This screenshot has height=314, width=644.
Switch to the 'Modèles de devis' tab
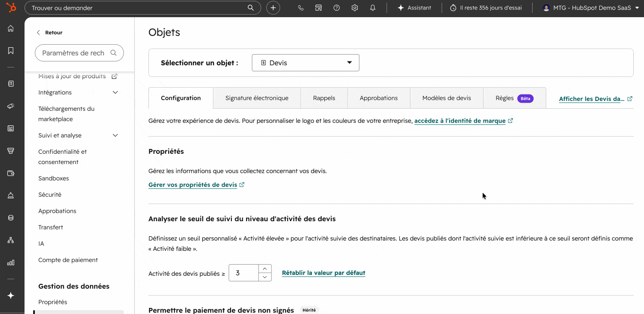447,98
